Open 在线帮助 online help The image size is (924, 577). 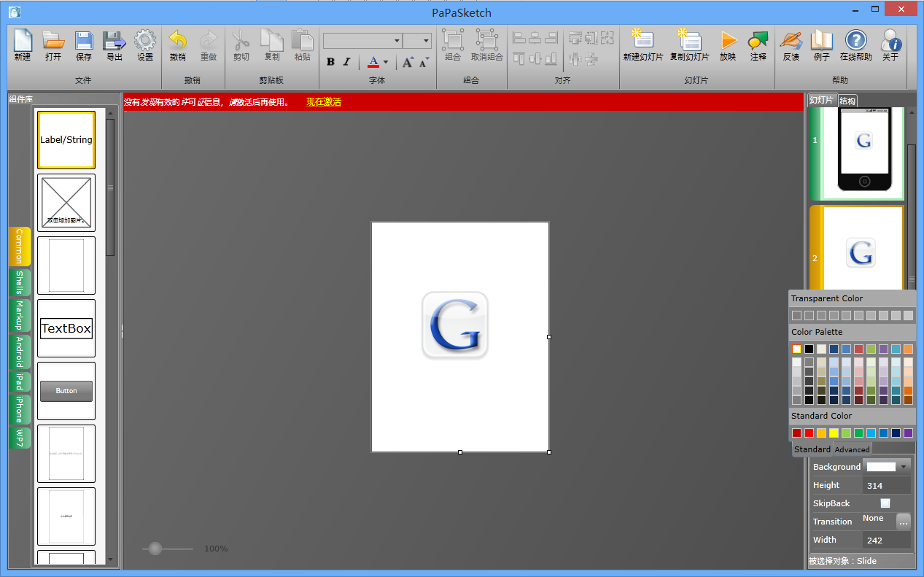tap(856, 45)
